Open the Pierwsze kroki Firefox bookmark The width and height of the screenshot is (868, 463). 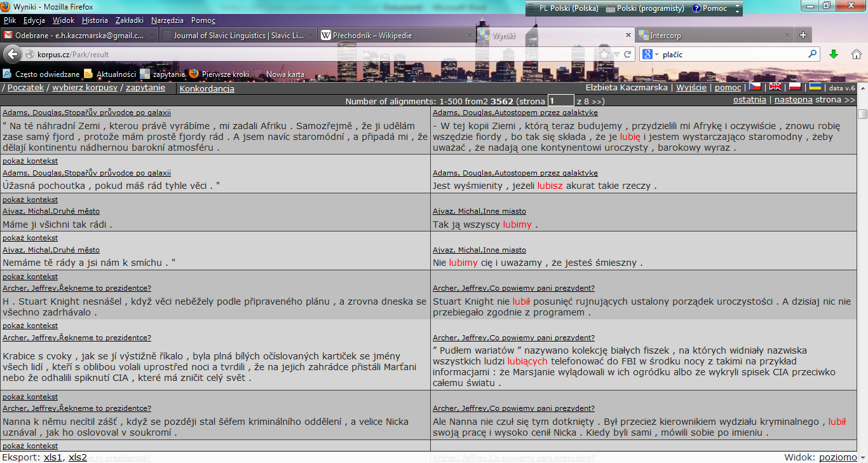219,74
